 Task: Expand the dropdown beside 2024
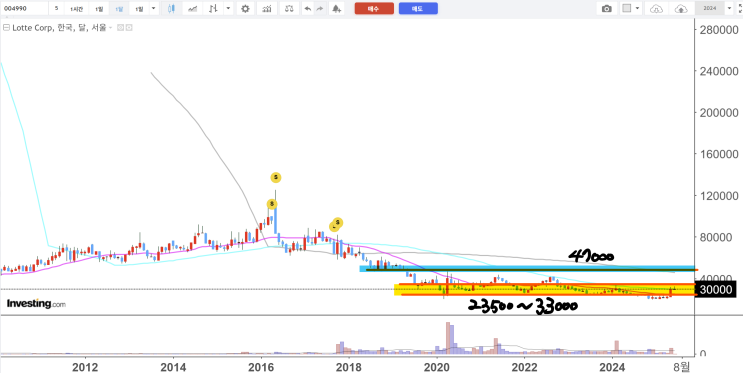coord(729,9)
